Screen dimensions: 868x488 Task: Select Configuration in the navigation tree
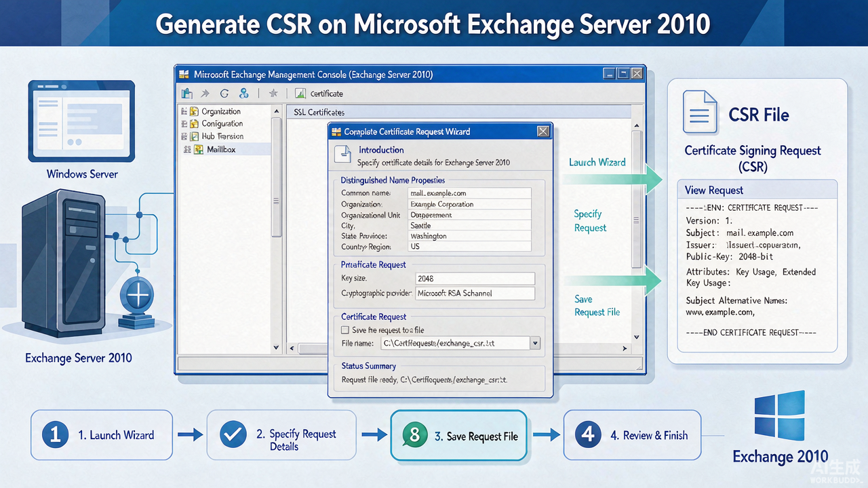(222, 124)
